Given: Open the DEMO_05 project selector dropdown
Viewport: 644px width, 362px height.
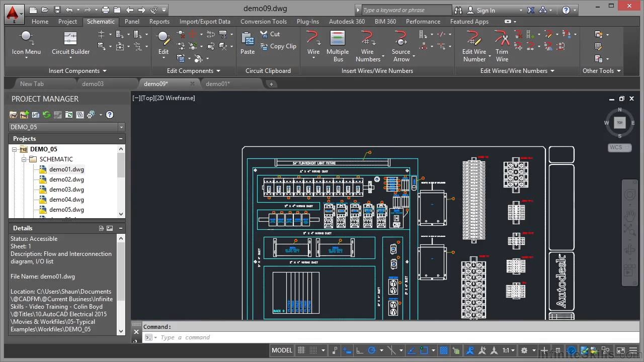Looking at the screenshot, I should point(121,127).
